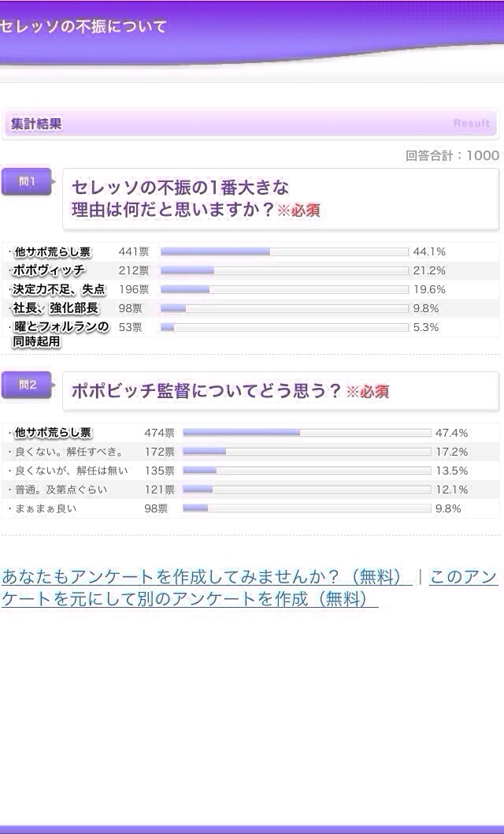Screen dimensions: 504x834
Task: Select the 決定力不足、失点 answer label
Action: (58, 290)
